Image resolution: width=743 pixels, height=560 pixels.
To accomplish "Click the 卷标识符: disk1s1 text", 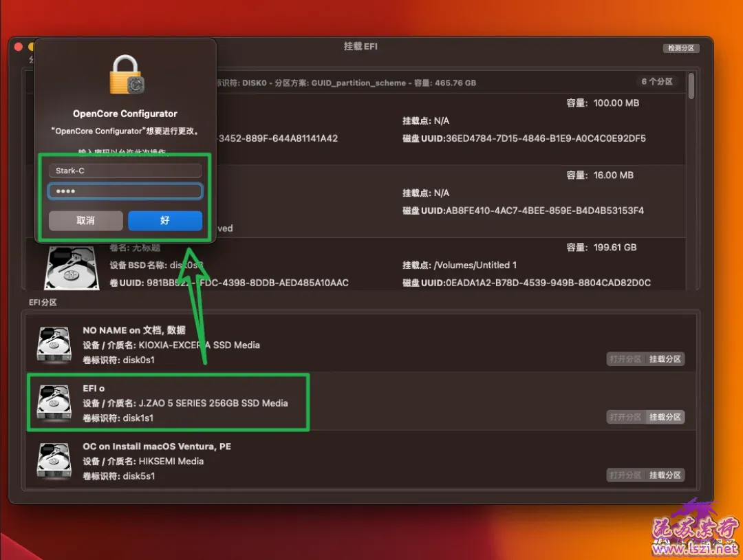I will point(118,418).
